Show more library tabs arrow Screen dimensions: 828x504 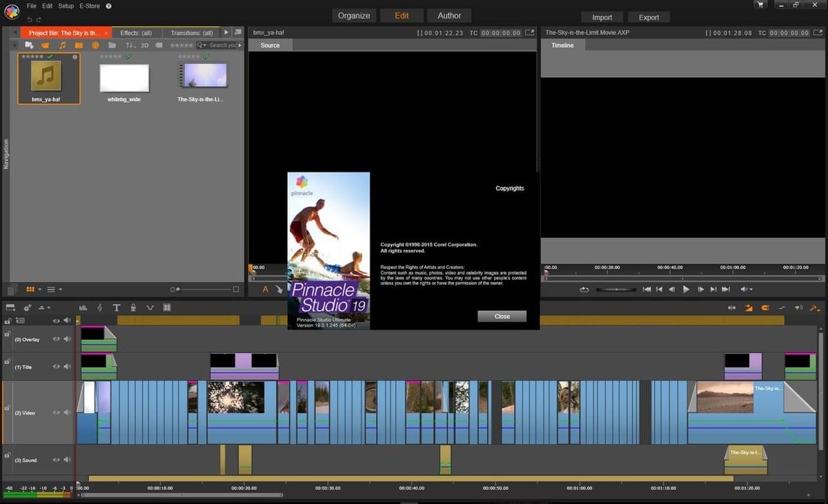226,32
